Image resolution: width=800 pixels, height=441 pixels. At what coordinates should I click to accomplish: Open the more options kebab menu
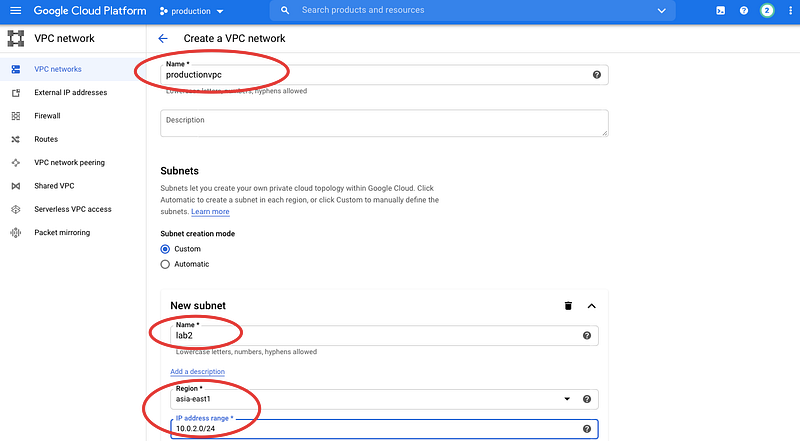coord(789,10)
